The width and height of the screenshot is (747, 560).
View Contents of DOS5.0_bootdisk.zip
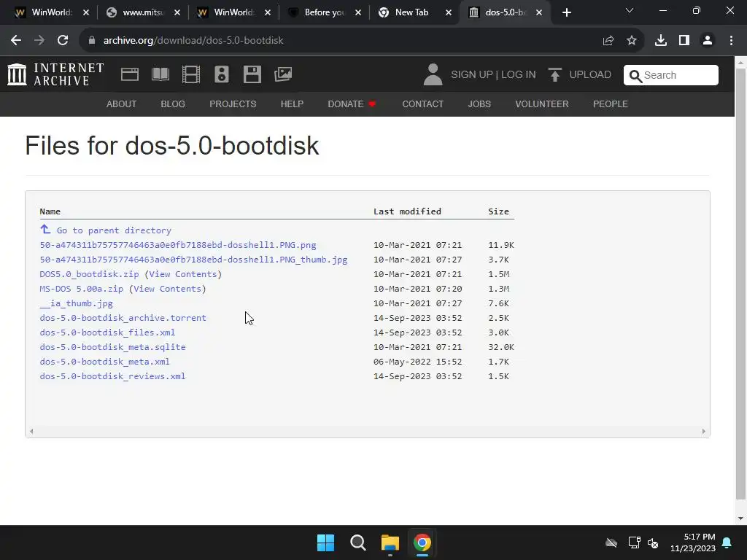pyautogui.click(x=183, y=274)
